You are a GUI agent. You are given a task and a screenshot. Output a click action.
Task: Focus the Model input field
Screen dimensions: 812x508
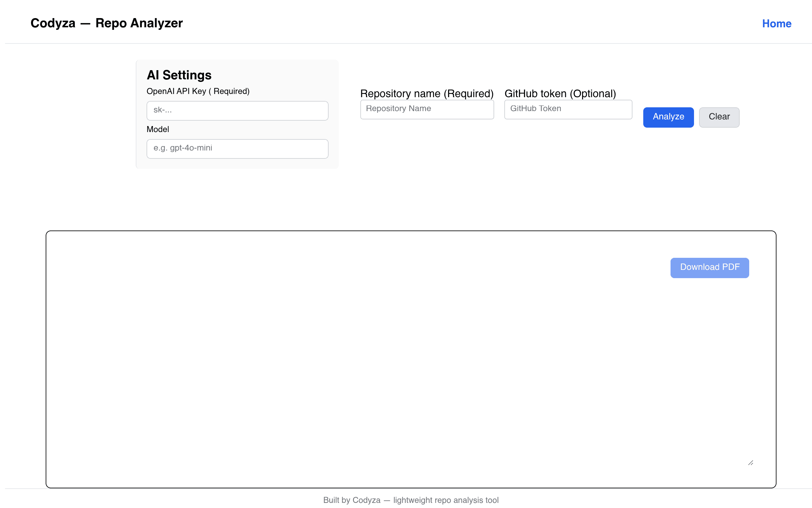(x=237, y=149)
